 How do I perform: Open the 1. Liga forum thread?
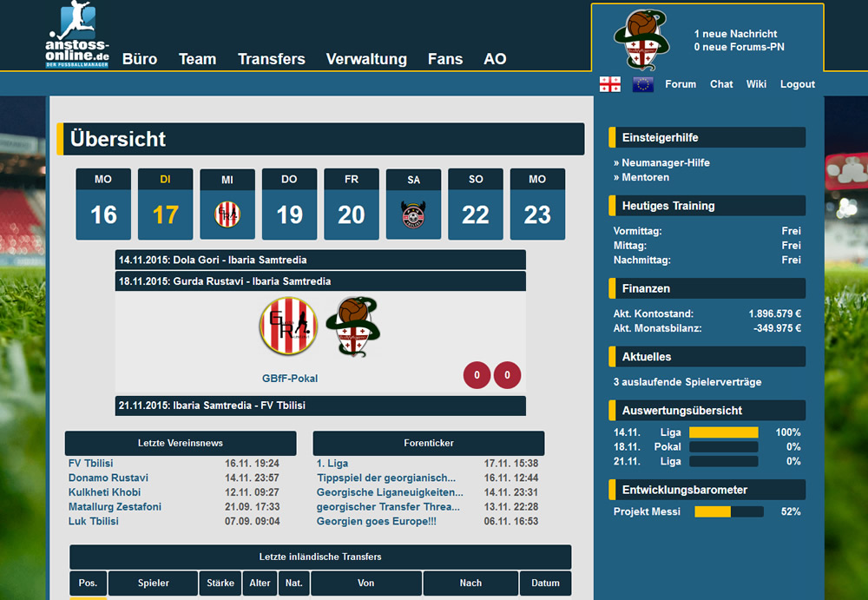click(x=332, y=463)
